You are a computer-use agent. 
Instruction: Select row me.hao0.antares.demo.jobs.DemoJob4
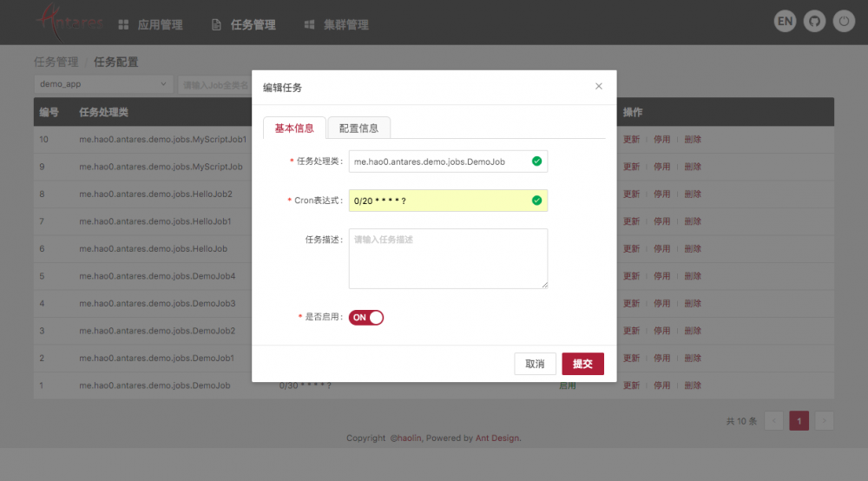(x=433, y=276)
